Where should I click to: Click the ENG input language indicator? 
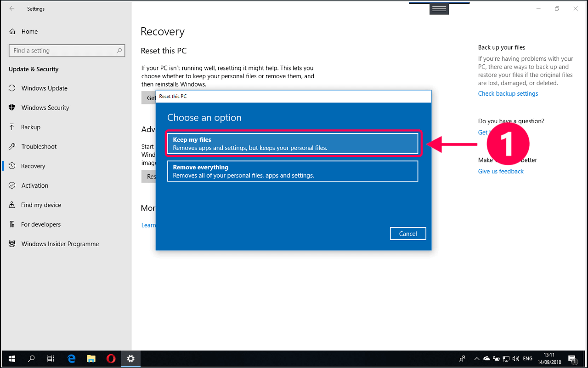[528, 359]
